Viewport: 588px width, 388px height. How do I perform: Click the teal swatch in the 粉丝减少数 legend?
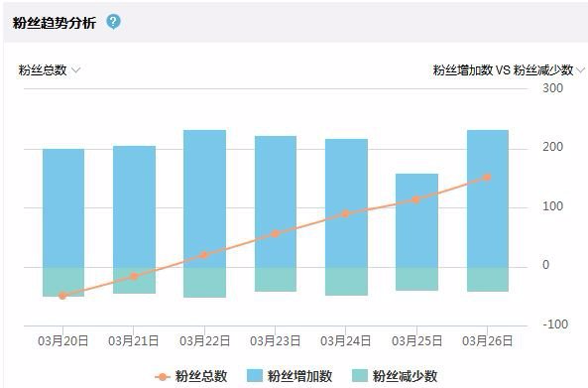[x=360, y=376]
